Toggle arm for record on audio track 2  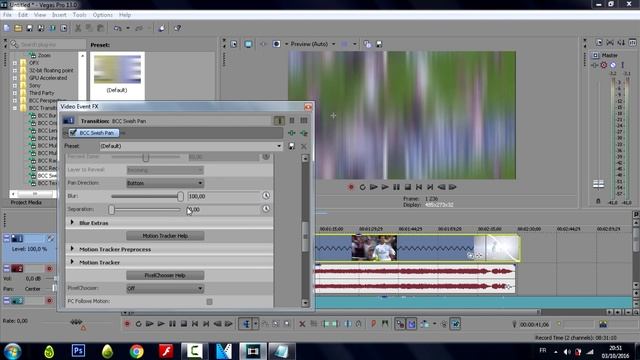click(49, 269)
